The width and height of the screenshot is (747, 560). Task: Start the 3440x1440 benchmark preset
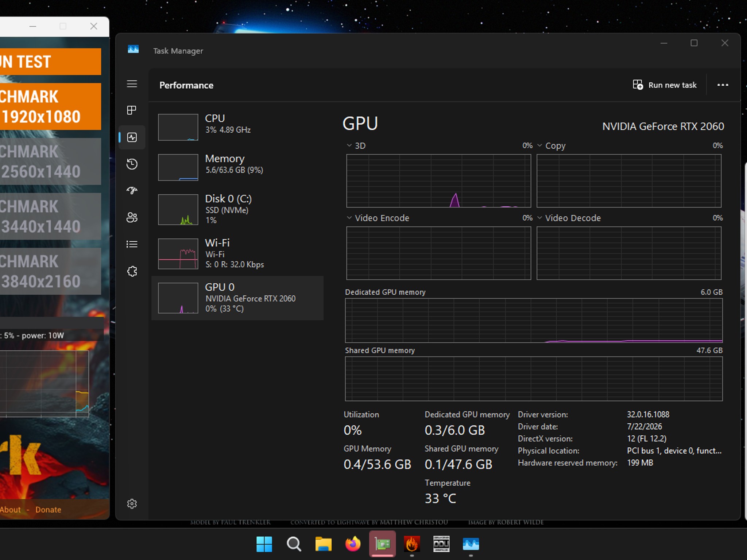coord(50,216)
